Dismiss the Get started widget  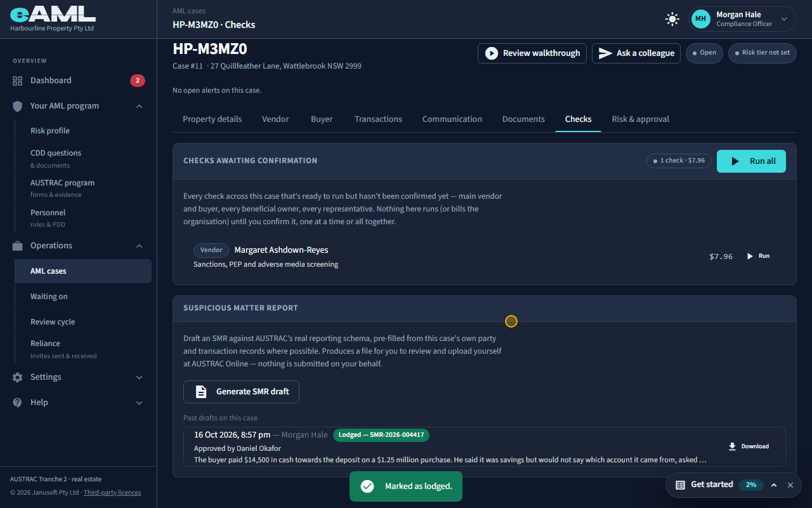790,485
